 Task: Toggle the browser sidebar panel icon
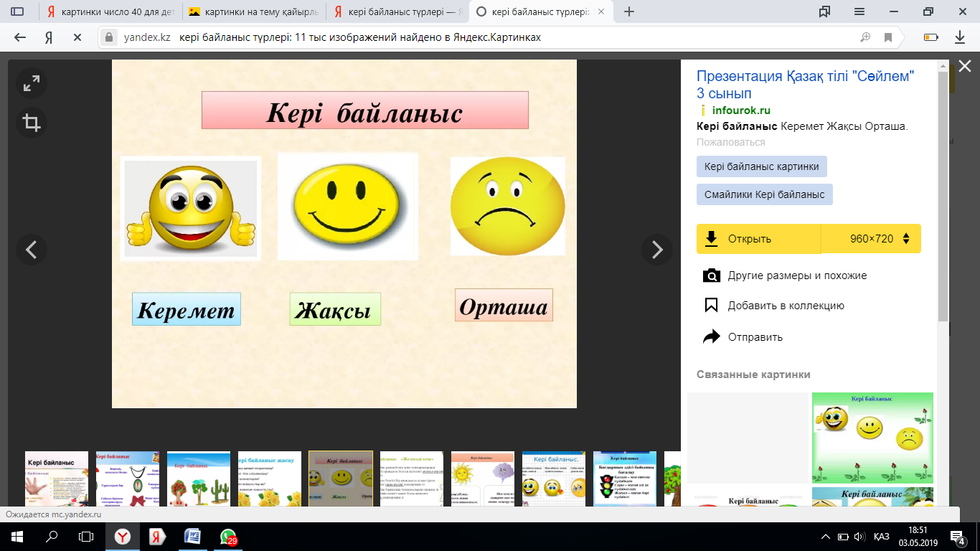17,11
